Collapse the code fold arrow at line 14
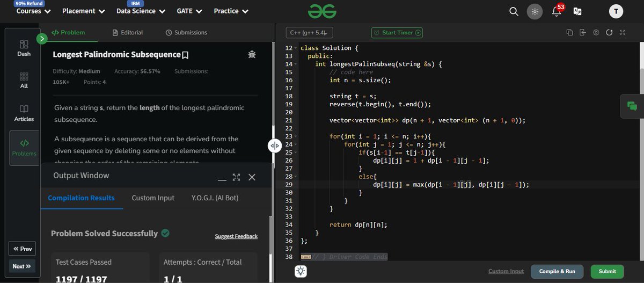 [x=296, y=64]
